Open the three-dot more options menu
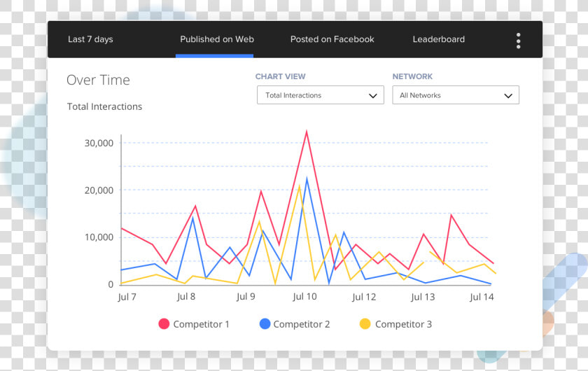This screenshot has height=371, width=588. coord(518,41)
